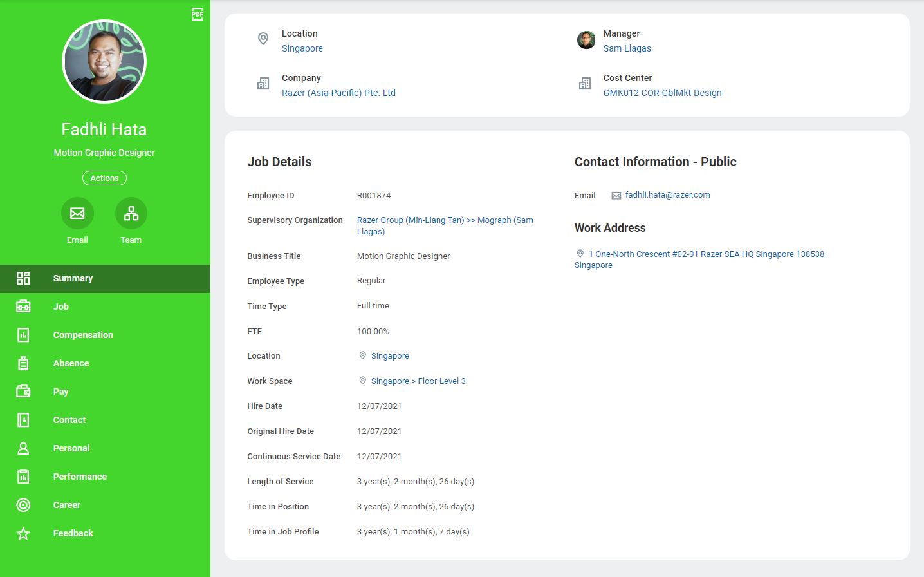Click the Time Type value Full time

373,306
